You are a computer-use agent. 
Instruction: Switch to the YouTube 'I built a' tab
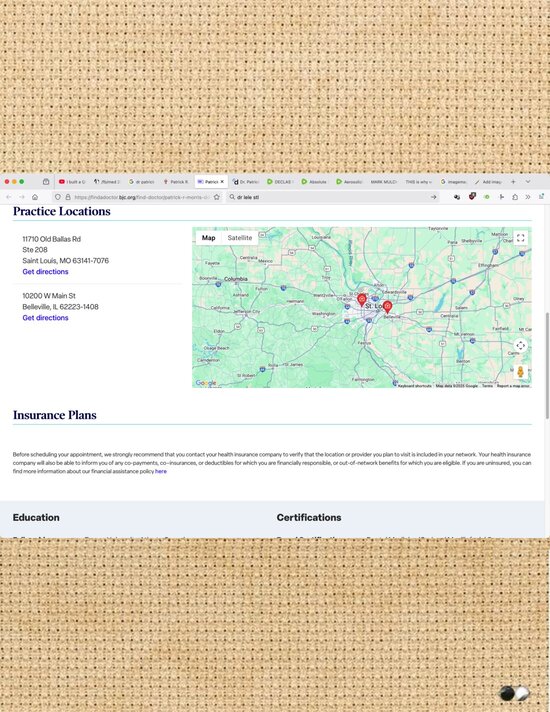coord(72,182)
